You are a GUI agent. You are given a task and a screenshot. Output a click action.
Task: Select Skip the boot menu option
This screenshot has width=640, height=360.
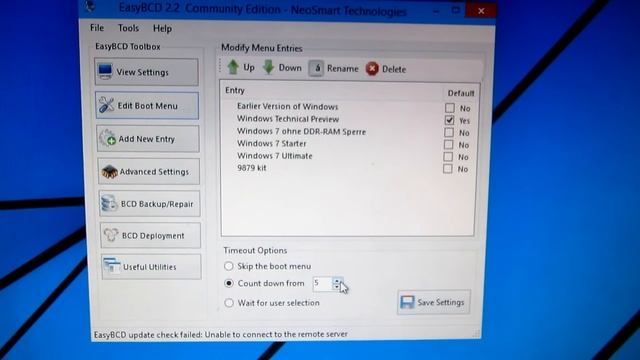[229, 266]
